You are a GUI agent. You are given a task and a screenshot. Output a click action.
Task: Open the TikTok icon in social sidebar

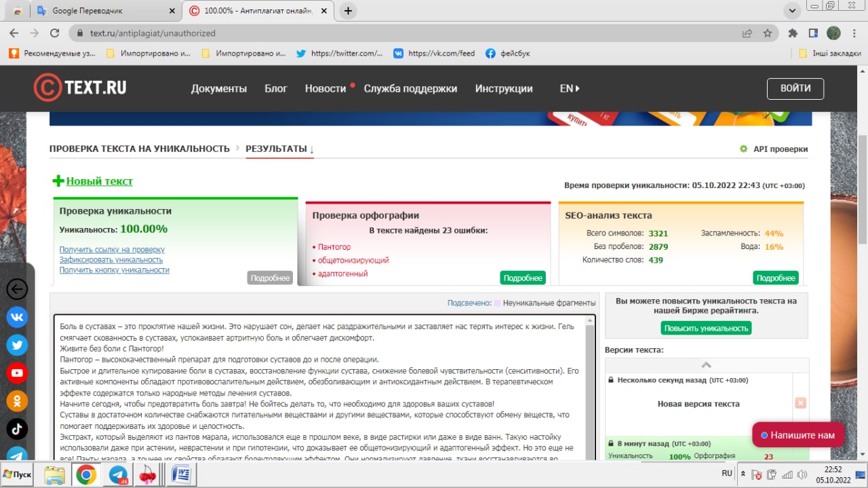click(x=17, y=428)
